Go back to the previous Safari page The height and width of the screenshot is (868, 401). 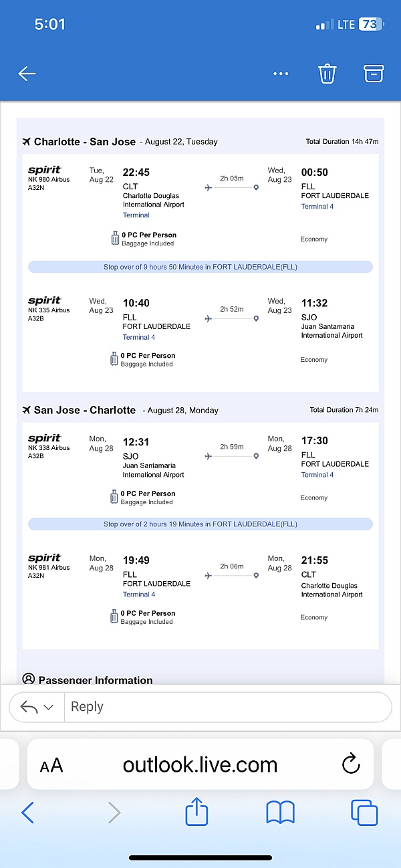[27, 812]
